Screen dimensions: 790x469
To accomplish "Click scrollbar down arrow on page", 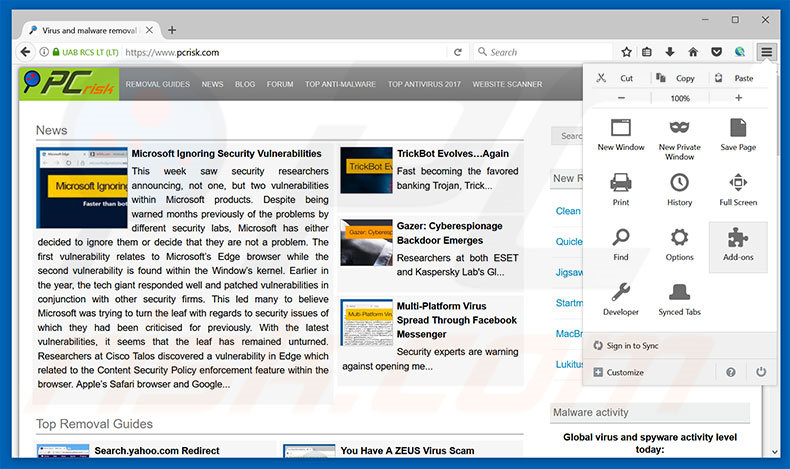I will [775, 452].
